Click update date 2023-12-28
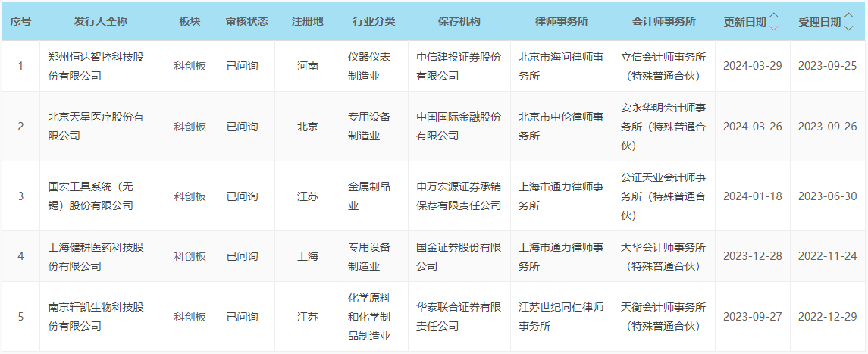The image size is (868, 354). click(752, 257)
